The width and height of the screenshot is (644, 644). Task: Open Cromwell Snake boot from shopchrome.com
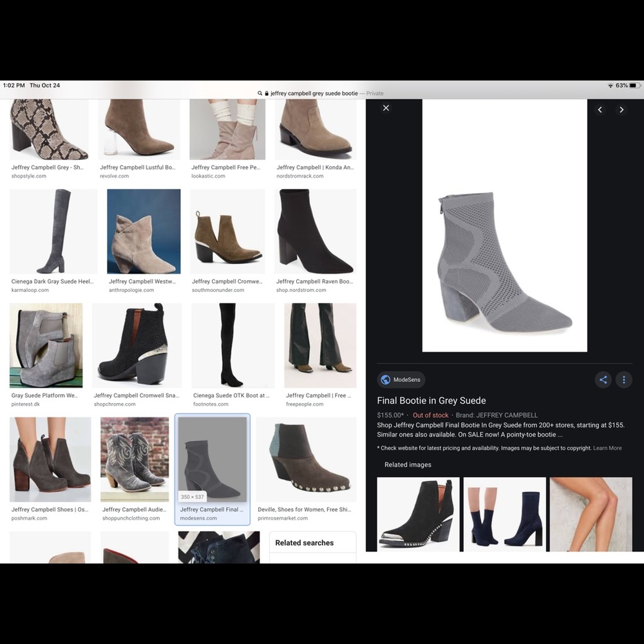[x=137, y=345]
